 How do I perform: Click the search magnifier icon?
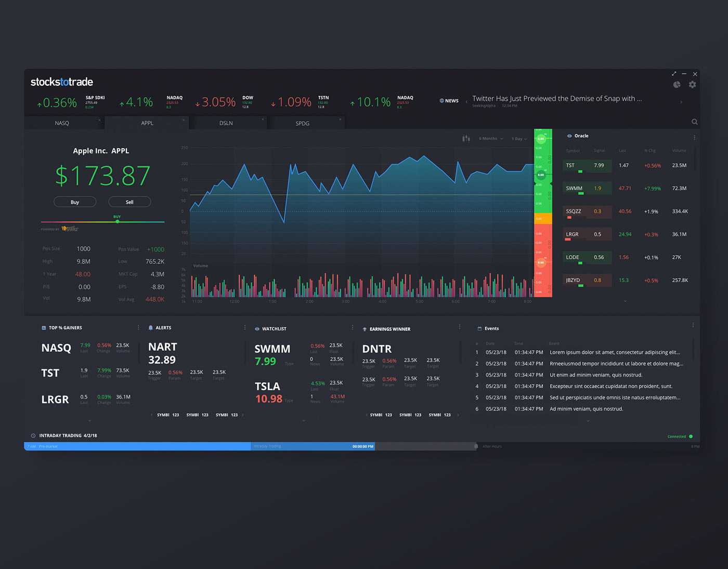(695, 122)
